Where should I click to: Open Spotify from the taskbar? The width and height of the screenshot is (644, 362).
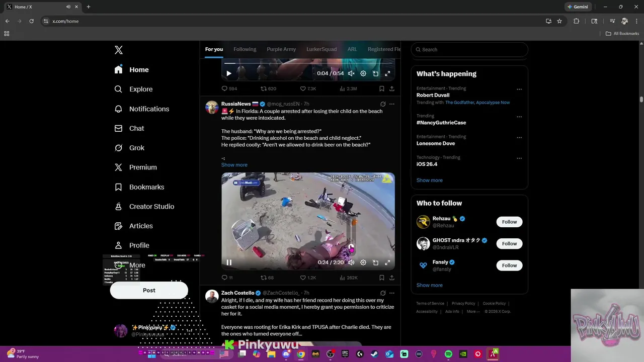(x=448, y=354)
